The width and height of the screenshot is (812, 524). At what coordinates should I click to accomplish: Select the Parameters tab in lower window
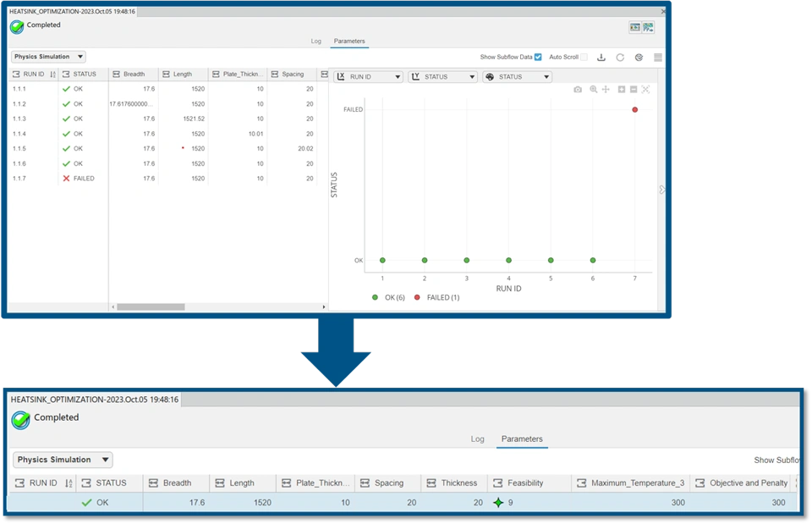click(x=522, y=439)
